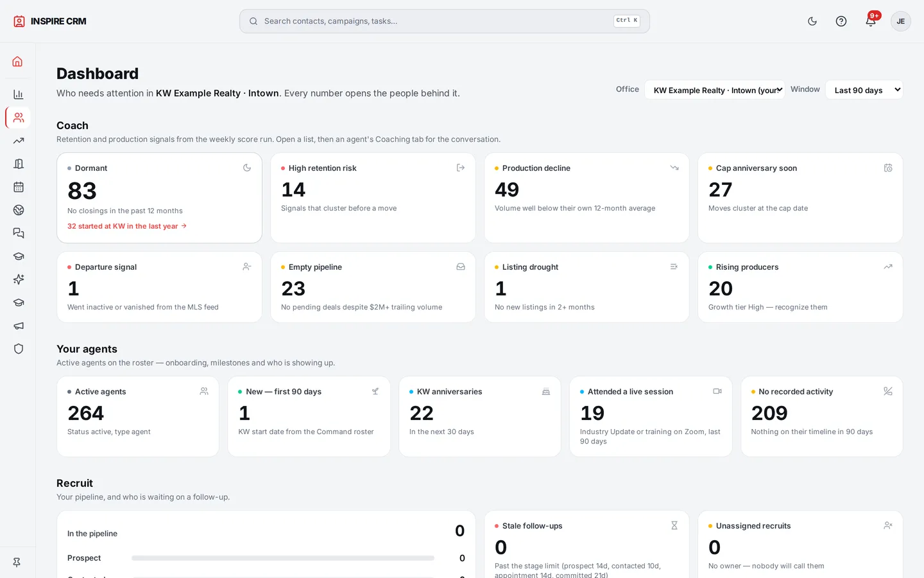Open the High retention risk card
Image resolution: width=924 pixels, height=578 pixels.
coord(373,198)
